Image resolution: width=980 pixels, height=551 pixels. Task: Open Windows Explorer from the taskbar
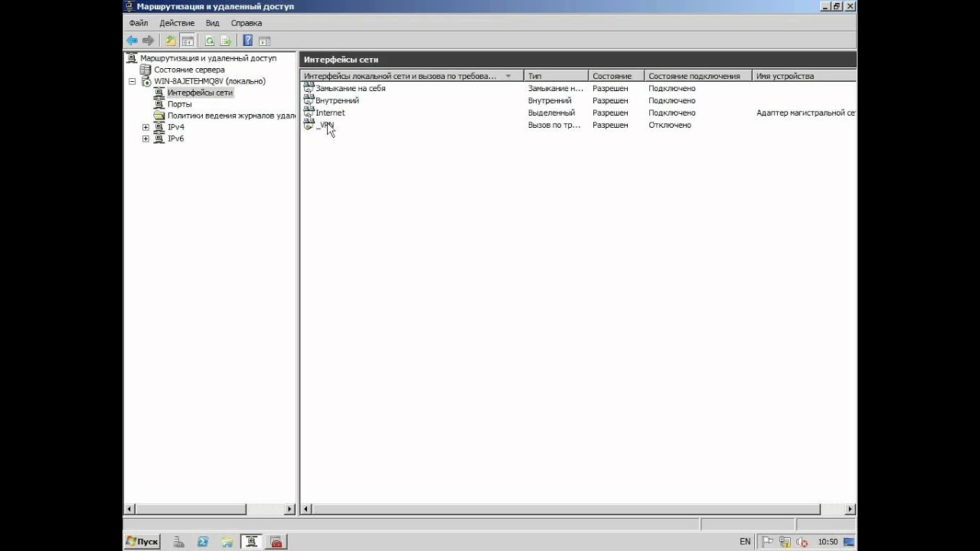point(227,542)
